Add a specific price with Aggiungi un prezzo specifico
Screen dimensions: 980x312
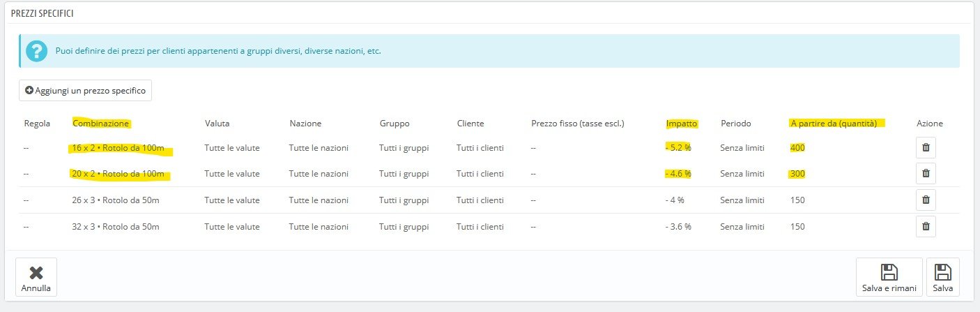[85, 91]
